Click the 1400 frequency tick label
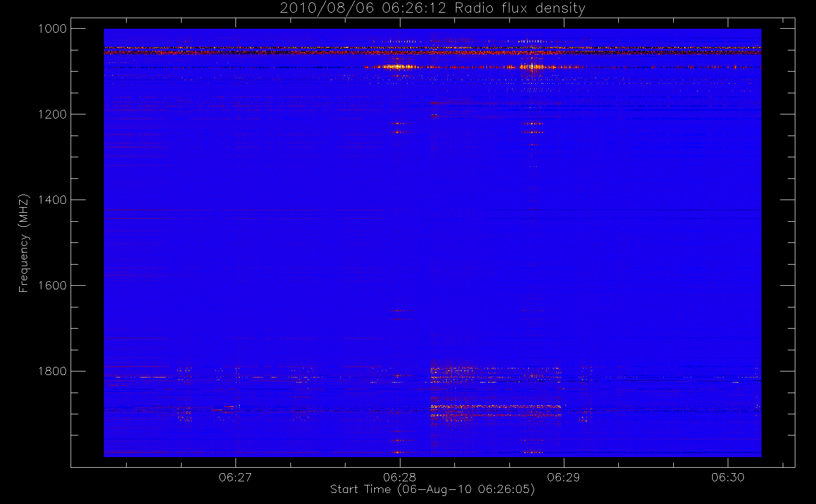 click(52, 200)
